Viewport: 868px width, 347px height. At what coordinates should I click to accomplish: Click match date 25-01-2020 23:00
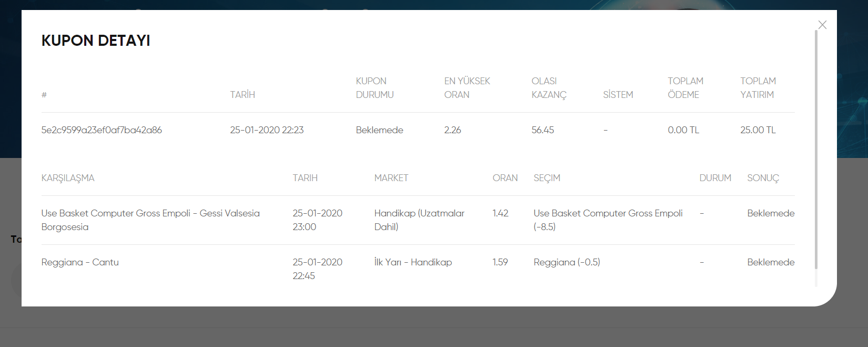tap(317, 220)
